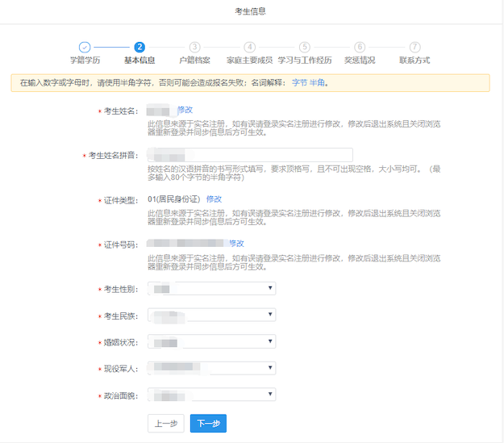Click the step 2 基本信息 circle icon
Viewport: 504px width, 443px height.
click(140, 48)
